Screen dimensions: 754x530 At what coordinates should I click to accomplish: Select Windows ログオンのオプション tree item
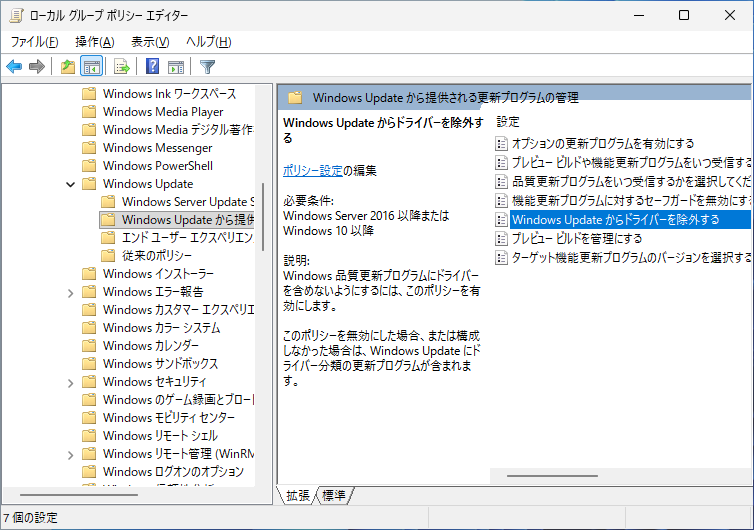click(x=173, y=472)
